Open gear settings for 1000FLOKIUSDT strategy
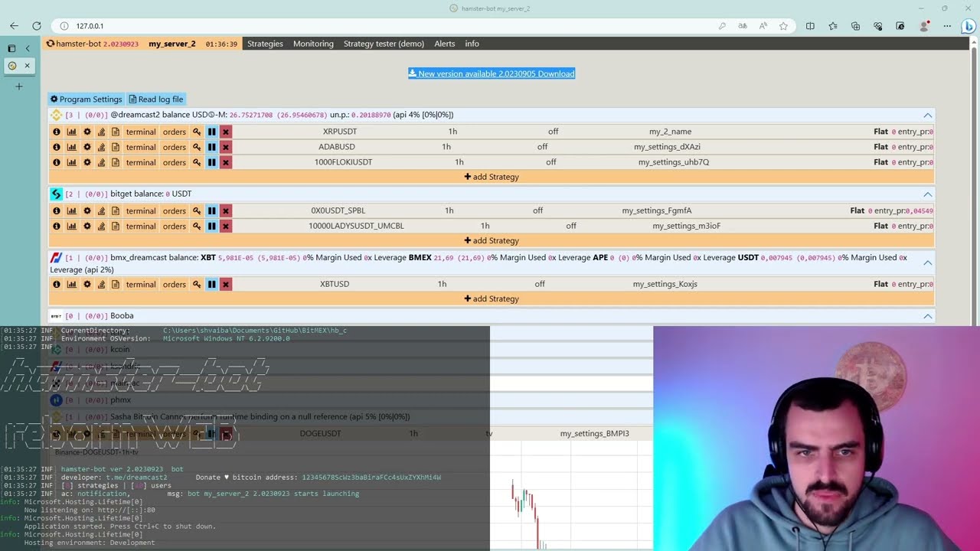Image resolution: width=980 pixels, height=551 pixels. (x=87, y=162)
